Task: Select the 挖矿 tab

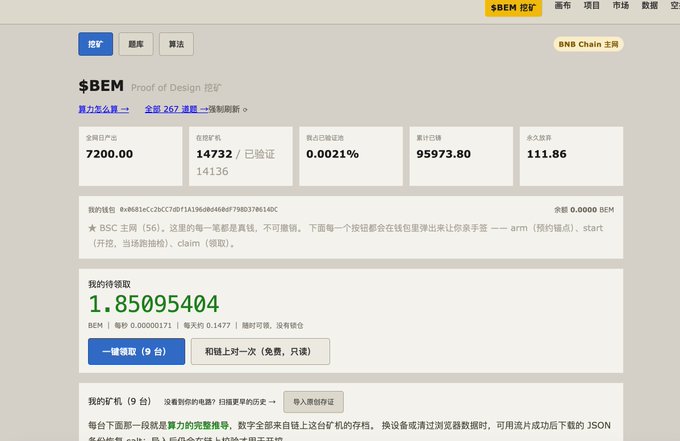Action: (x=95, y=44)
